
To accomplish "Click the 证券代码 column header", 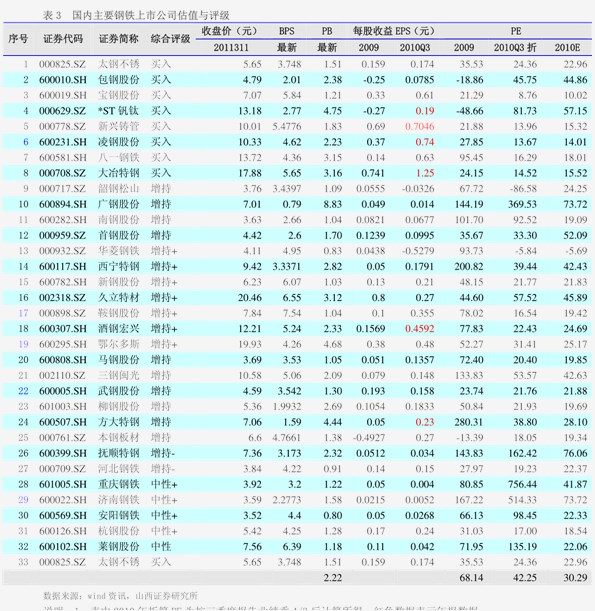I will coord(63,39).
